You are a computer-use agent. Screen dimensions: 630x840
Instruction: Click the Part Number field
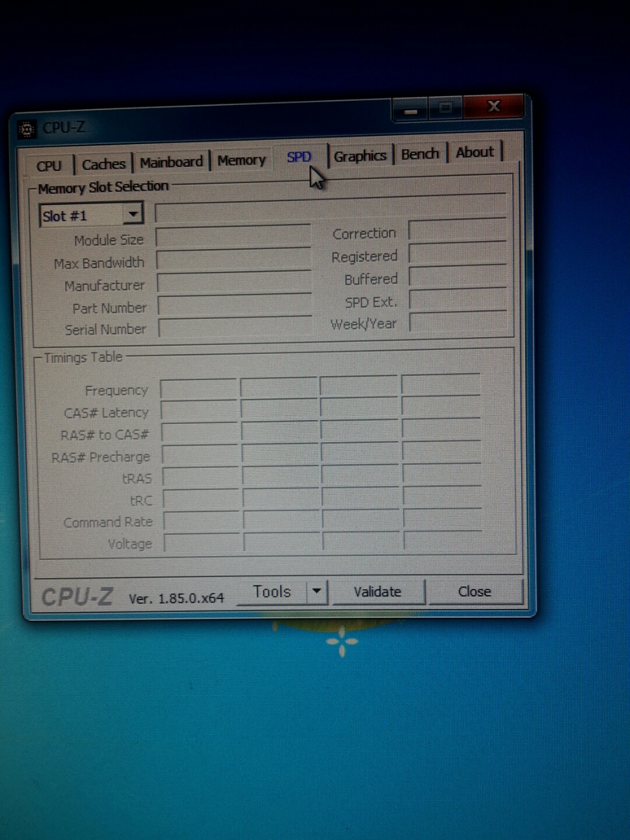pyautogui.click(x=235, y=304)
